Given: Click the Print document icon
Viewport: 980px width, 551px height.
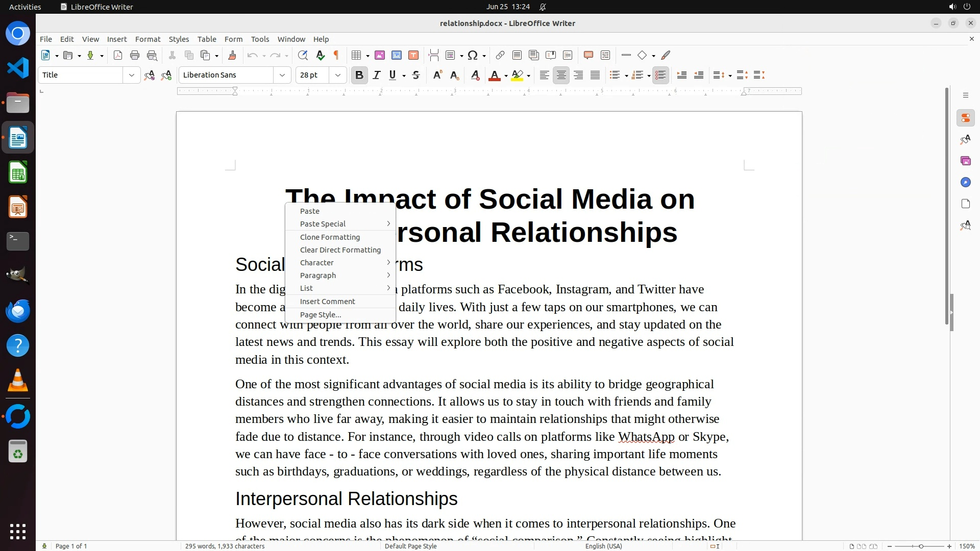Looking at the screenshot, I should (135, 56).
